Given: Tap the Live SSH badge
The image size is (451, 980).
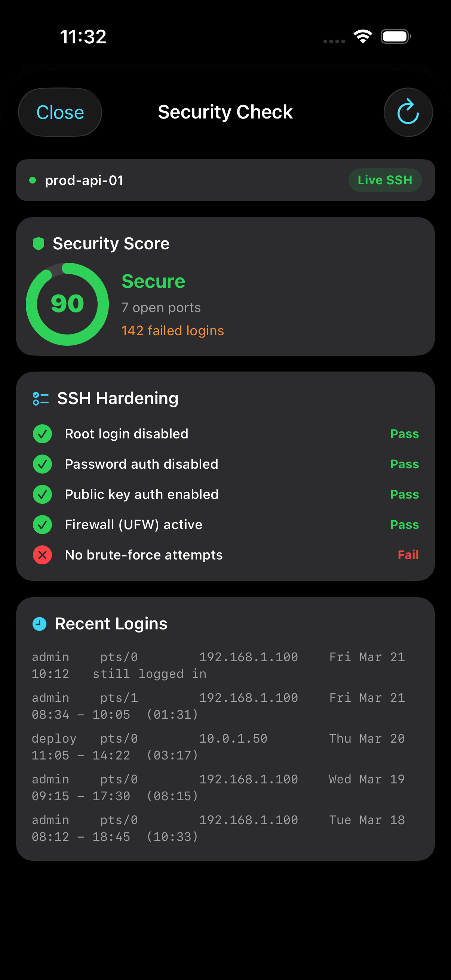Looking at the screenshot, I should pyautogui.click(x=384, y=180).
